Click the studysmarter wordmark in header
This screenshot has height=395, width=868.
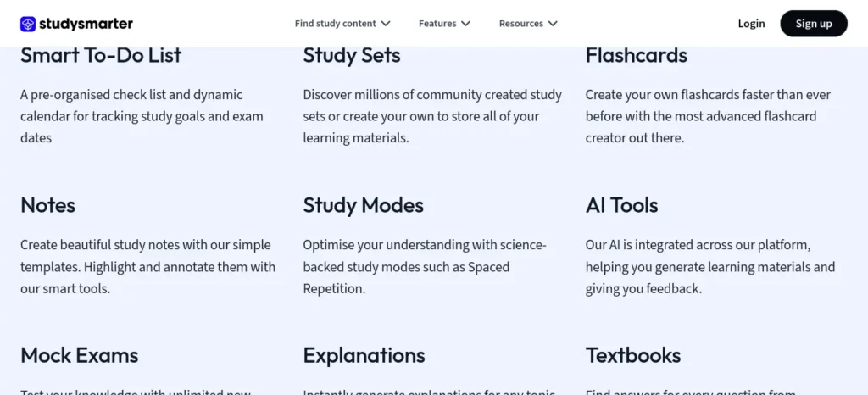coord(86,24)
